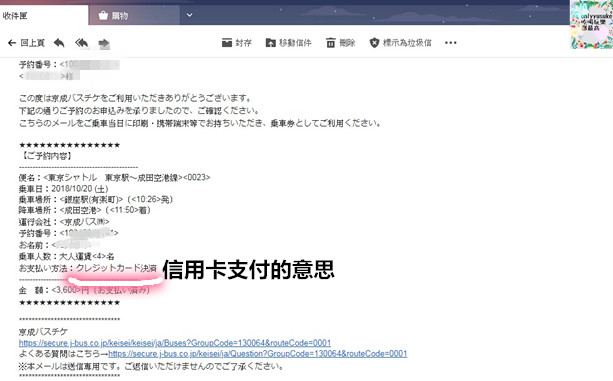Click the 乗車人数 大人運賃<4>名 line

pos(66,256)
